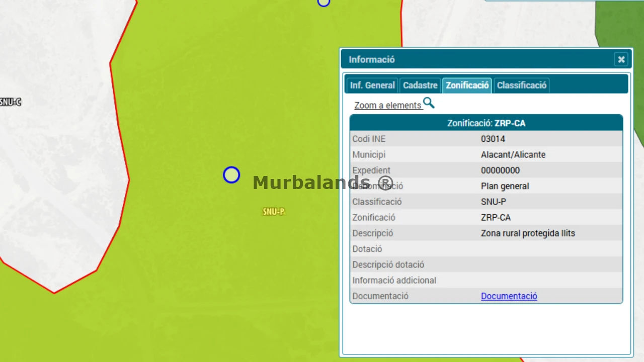Viewport: 644px width, 362px height.
Task: Select the Zona rural protegida description text
Action: pos(528,233)
